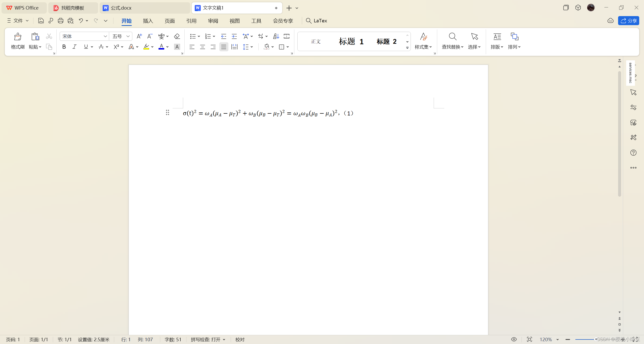Enable center alignment
Screen dimensions: 644x344
point(203,47)
